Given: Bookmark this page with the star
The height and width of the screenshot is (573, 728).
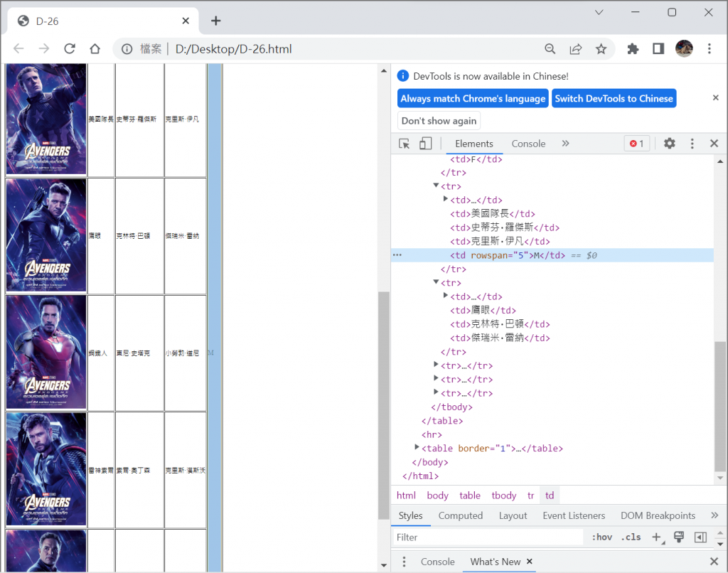Looking at the screenshot, I should coord(601,49).
